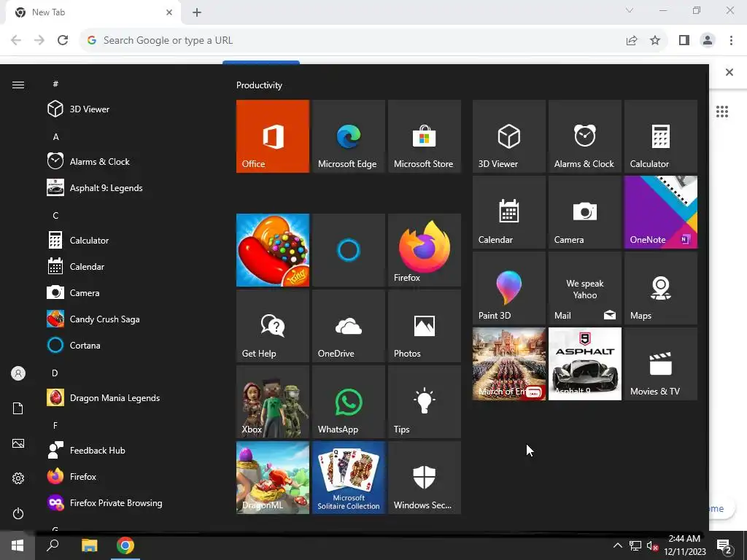
Task: Show hidden system tray icons
Action: coord(617,545)
